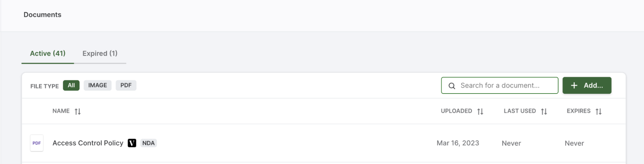Click the UPLOADED column header text
The image size is (644, 164).
coord(456,111)
